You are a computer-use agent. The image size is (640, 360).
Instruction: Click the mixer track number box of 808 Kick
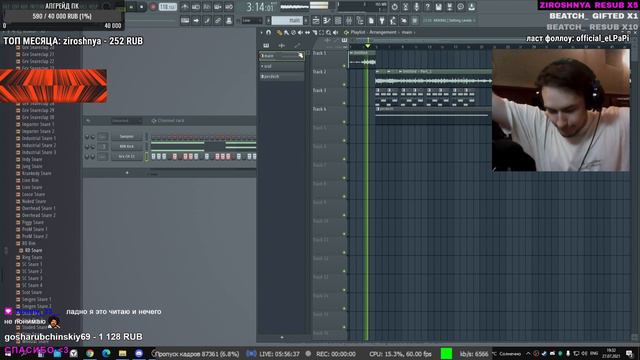[x=103, y=146]
